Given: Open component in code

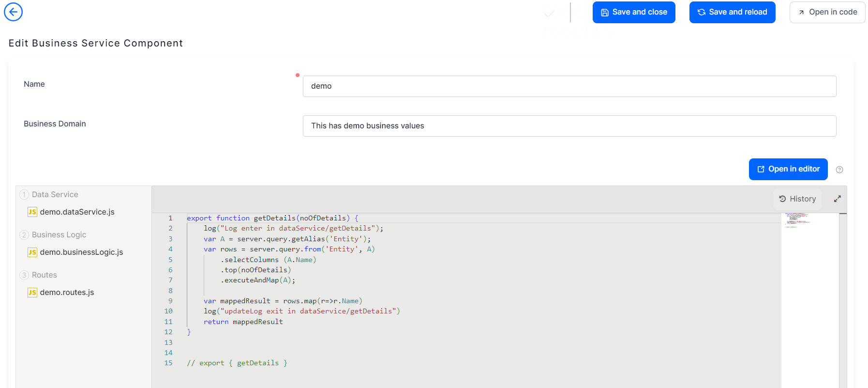Looking at the screenshot, I should 827,12.
